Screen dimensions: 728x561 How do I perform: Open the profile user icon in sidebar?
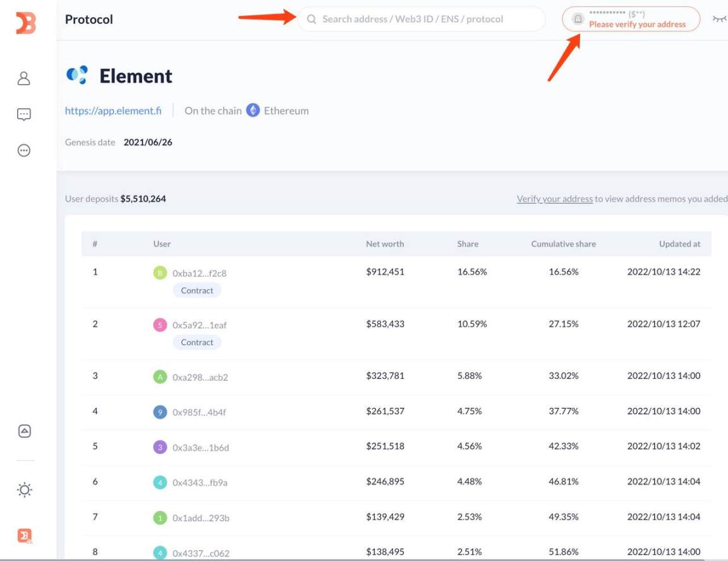[x=23, y=78]
